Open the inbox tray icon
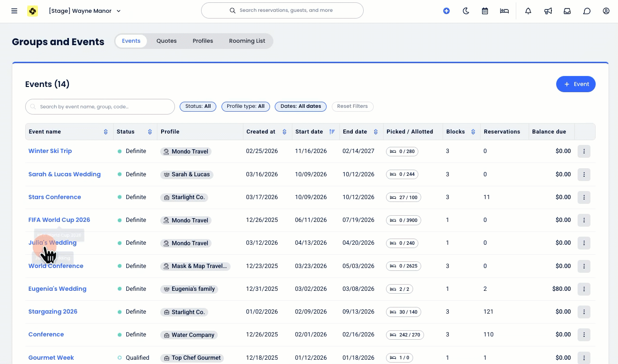 click(x=567, y=11)
